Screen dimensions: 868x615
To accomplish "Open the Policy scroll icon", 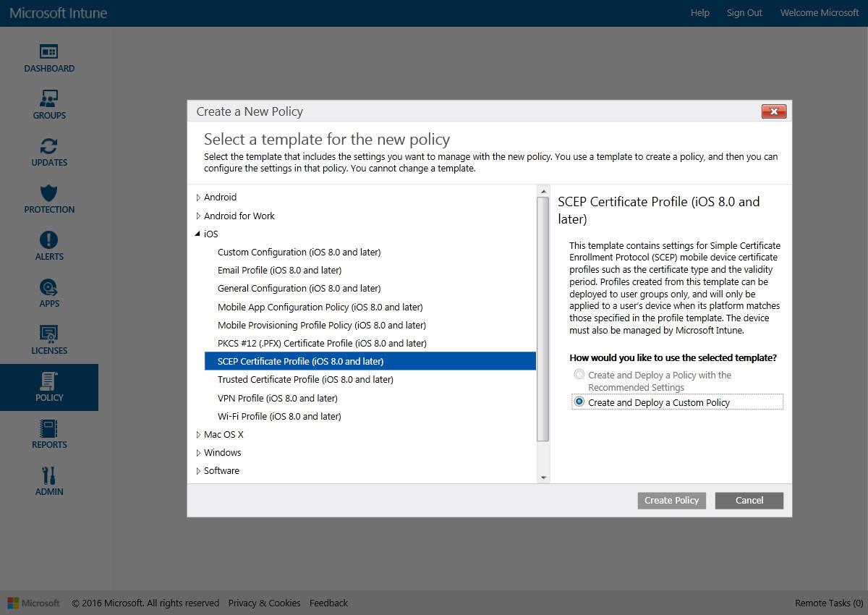I will pos(48,381).
